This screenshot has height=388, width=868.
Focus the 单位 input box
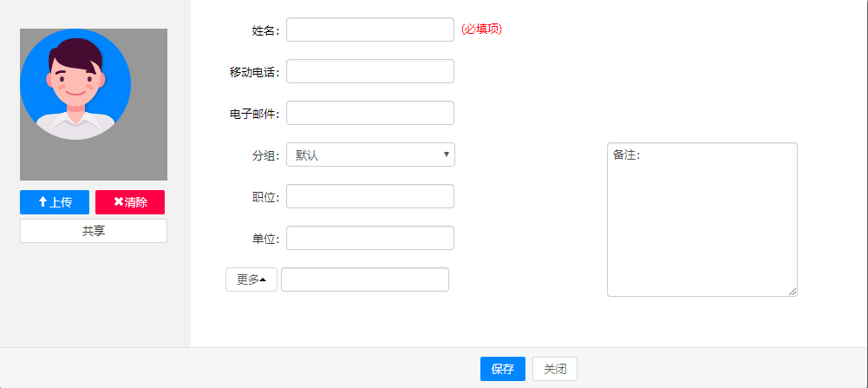tap(370, 238)
